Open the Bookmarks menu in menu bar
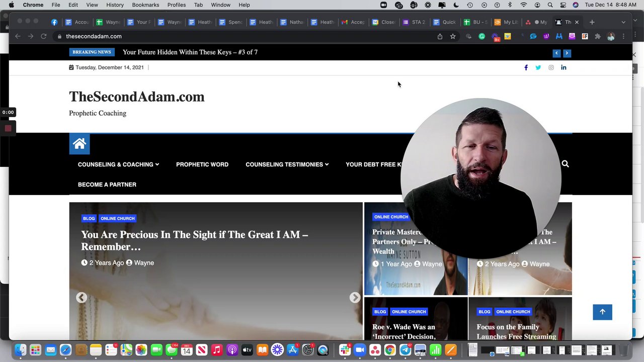The width and height of the screenshot is (644, 362). click(x=145, y=5)
